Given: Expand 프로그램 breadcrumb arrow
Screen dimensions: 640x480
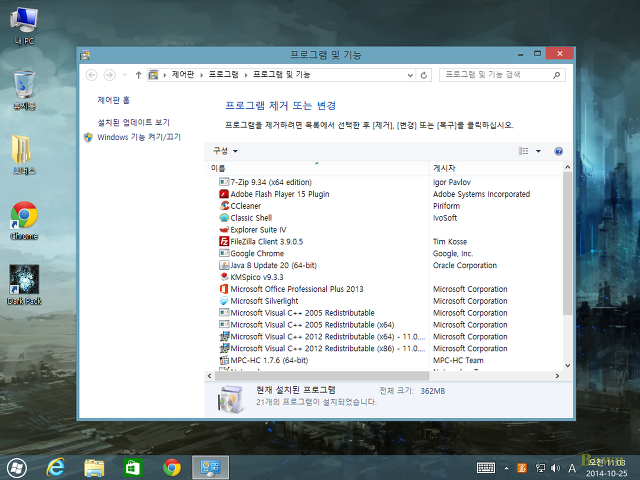Looking at the screenshot, I should coord(246,75).
